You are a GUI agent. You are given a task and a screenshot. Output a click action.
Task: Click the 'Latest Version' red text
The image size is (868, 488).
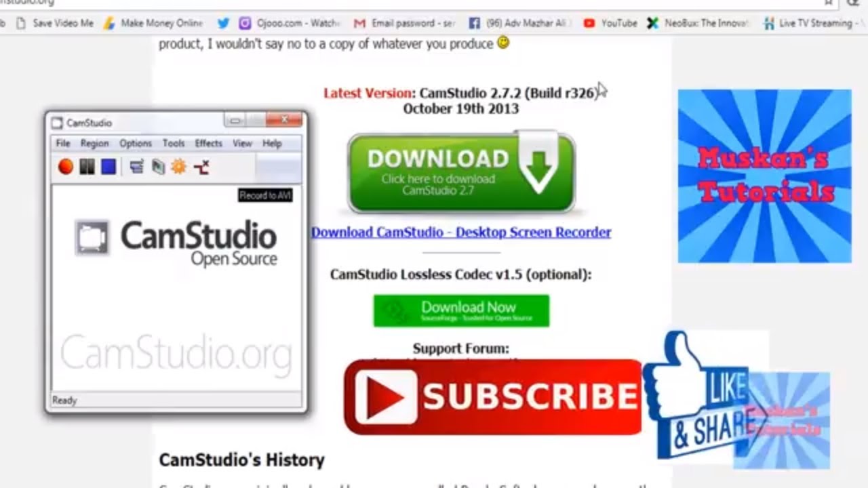(x=368, y=93)
